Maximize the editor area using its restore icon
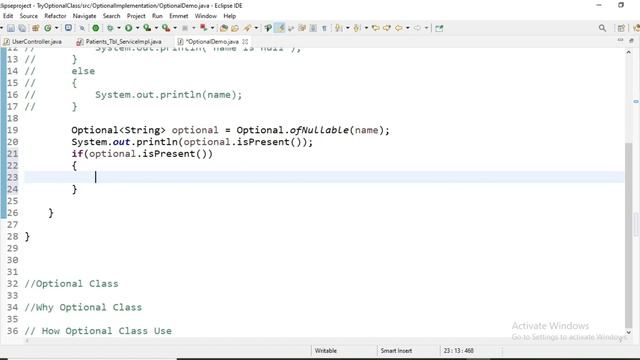Screen dimensions: 640x360 631,40
